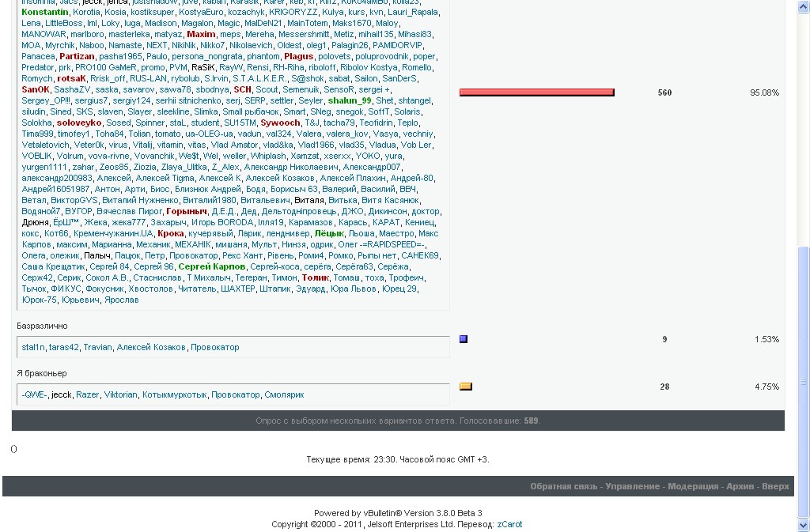Open the profile of user Maxim
Screen dimensions: 810x532
click(x=201, y=35)
